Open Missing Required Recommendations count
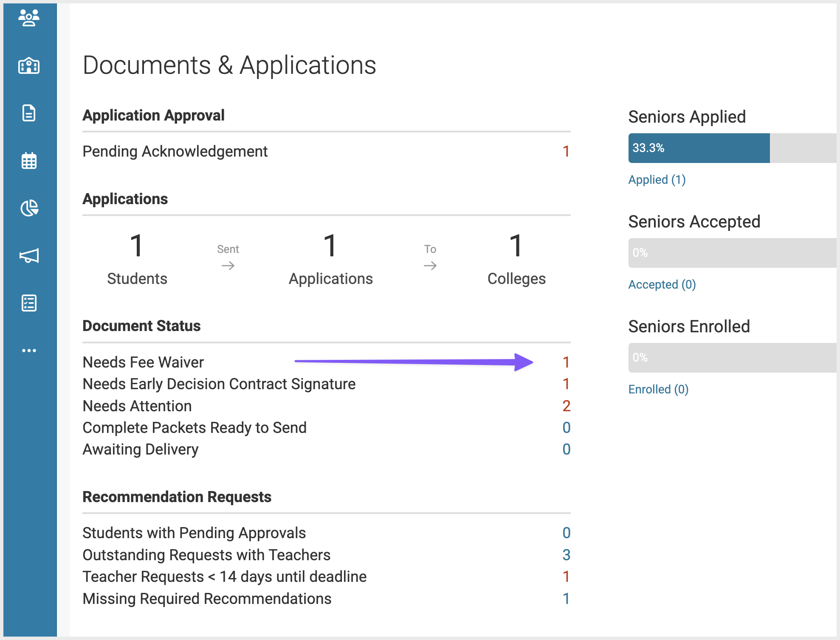Viewport: 840px width, 640px height. [566, 599]
